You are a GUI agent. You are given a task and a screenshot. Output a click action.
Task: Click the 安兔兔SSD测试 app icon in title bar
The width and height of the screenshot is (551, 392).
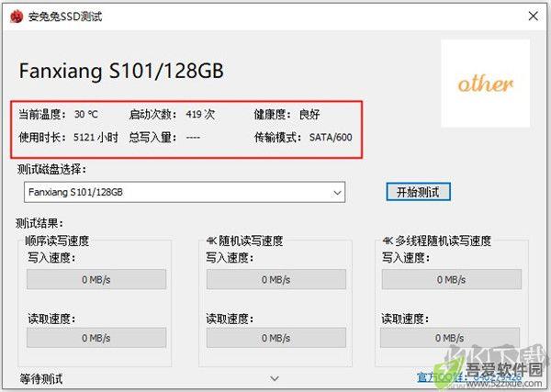17,17
